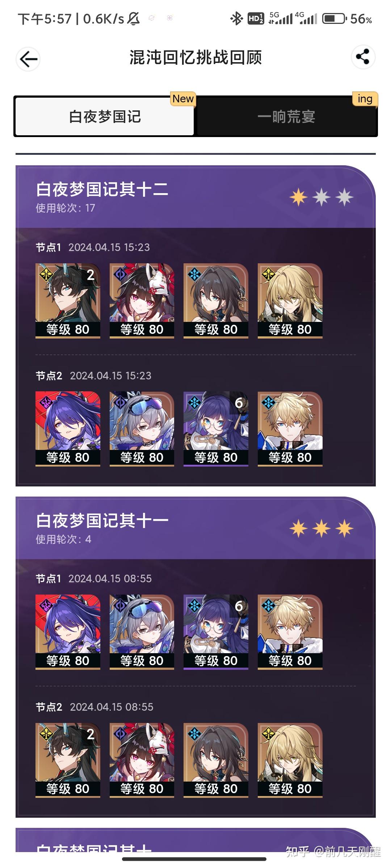391x868 pixels.
Task: Tap the back arrow icon
Action: (x=28, y=59)
